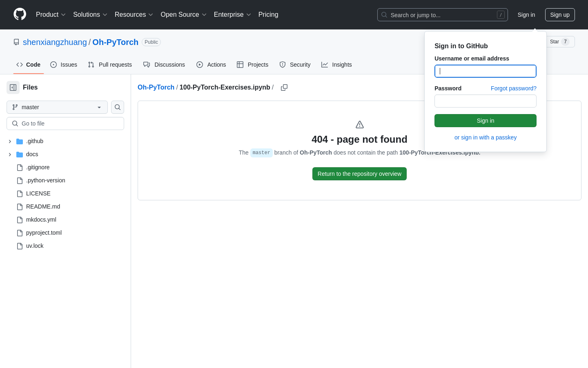Click the Forgot password? link
The height and width of the screenshot is (368, 588).
coord(514,88)
